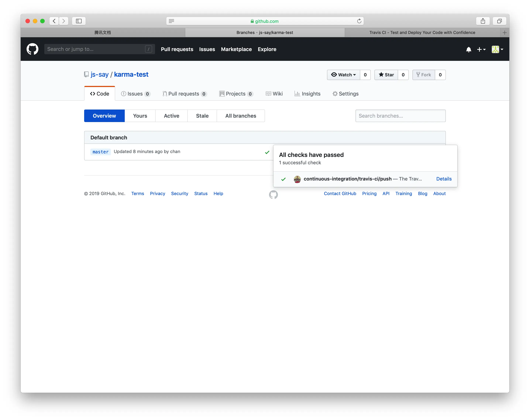Open the About footer link

pyautogui.click(x=440, y=194)
